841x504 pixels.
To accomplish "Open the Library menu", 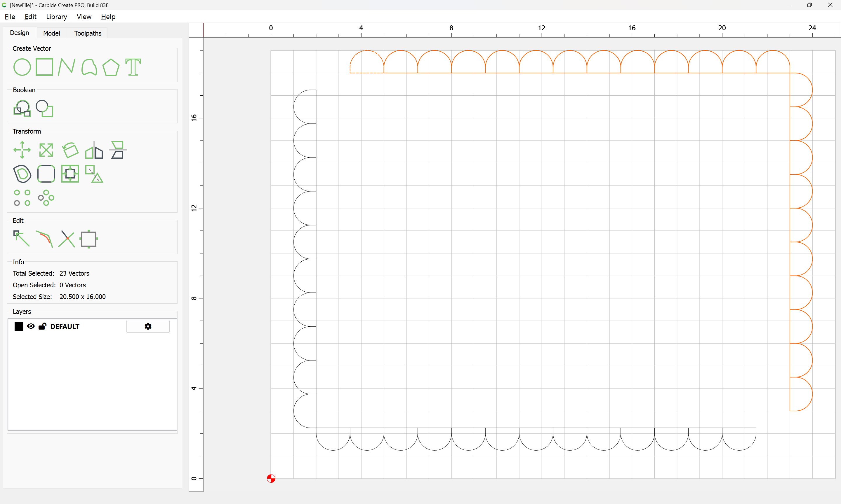I will click(x=56, y=17).
